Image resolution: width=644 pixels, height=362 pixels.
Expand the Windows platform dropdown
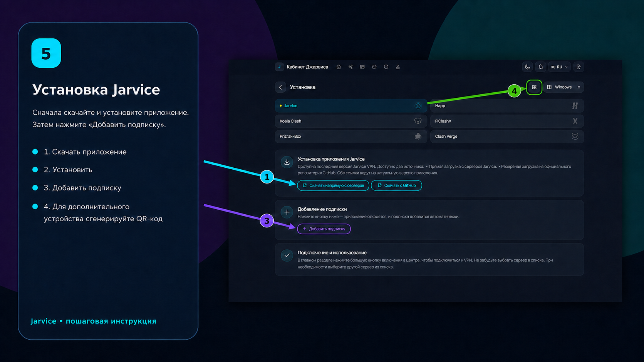(563, 87)
